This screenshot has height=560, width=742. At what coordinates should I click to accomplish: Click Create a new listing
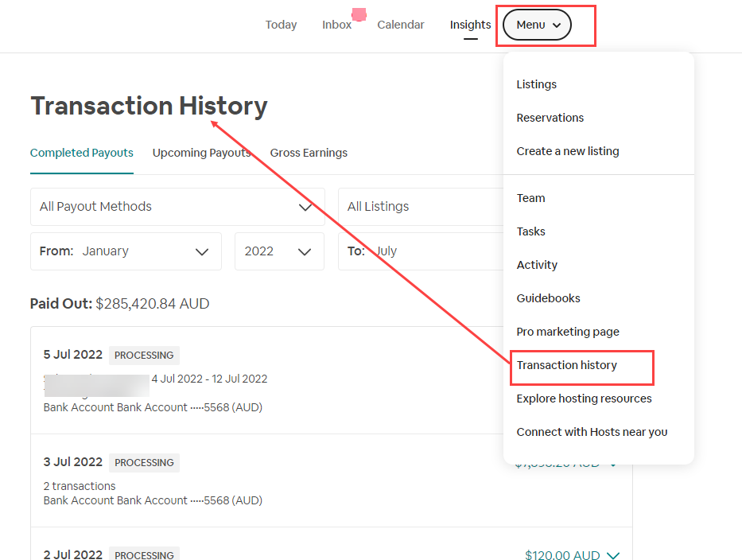coord(568,151)
